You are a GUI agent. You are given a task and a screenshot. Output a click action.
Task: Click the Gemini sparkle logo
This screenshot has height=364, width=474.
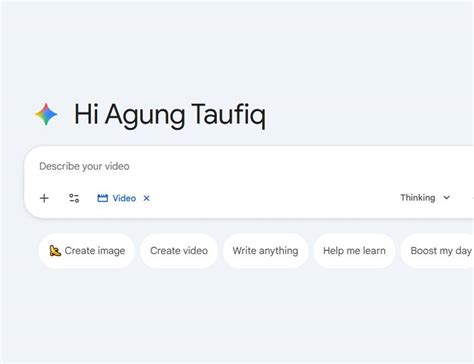(46, 114)
